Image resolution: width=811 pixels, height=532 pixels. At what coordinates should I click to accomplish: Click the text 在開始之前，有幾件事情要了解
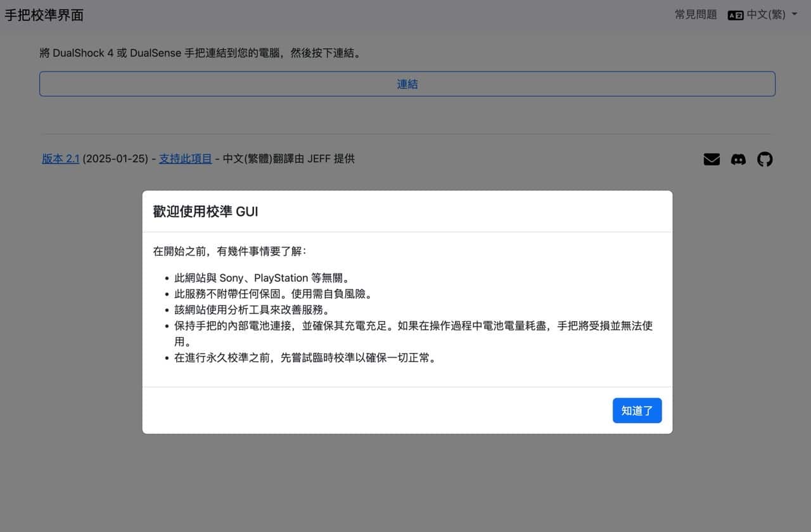229,251
